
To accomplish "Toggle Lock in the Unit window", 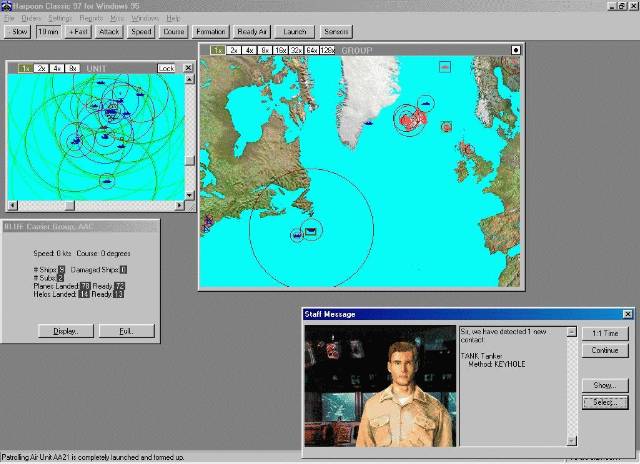I will [167, 68].
